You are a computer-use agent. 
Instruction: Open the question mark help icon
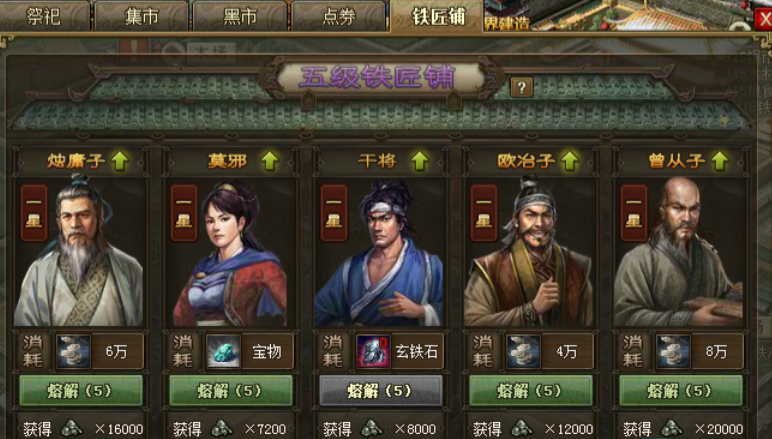(x=522, y=88)
